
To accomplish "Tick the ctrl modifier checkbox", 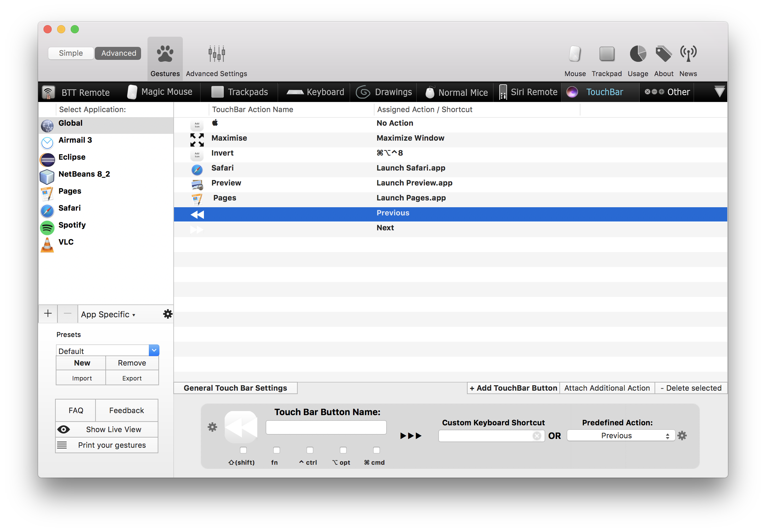I will point(310,450).
